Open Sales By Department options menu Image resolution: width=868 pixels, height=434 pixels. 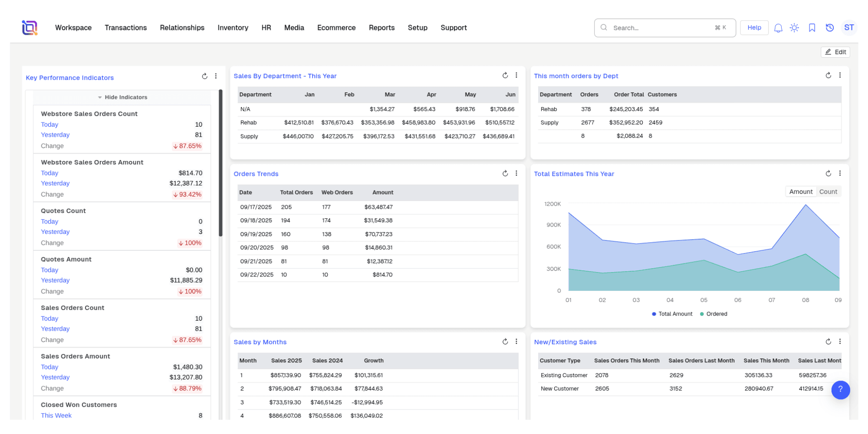coord(516,76)
